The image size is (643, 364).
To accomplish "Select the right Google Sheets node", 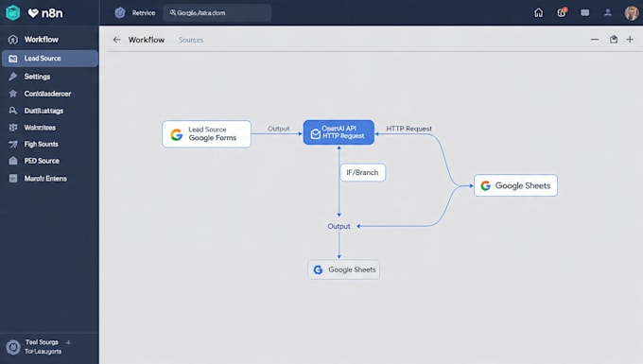I will tap(515, 185).
